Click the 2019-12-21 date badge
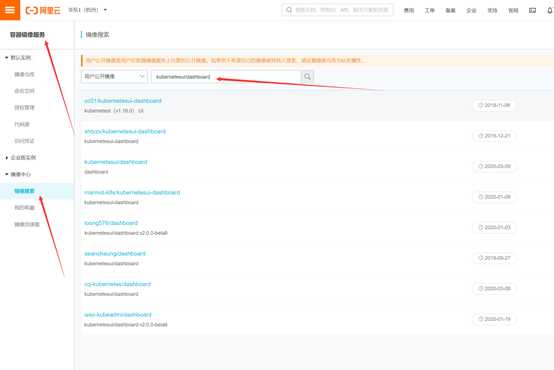Screen dimensions: 554x370 (x=494, y=136)
